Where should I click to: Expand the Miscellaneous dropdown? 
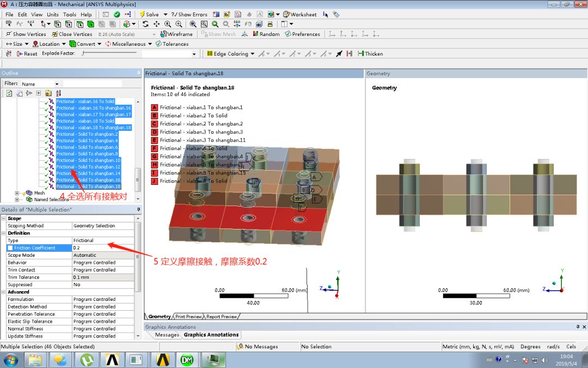(x=128, y=44)
